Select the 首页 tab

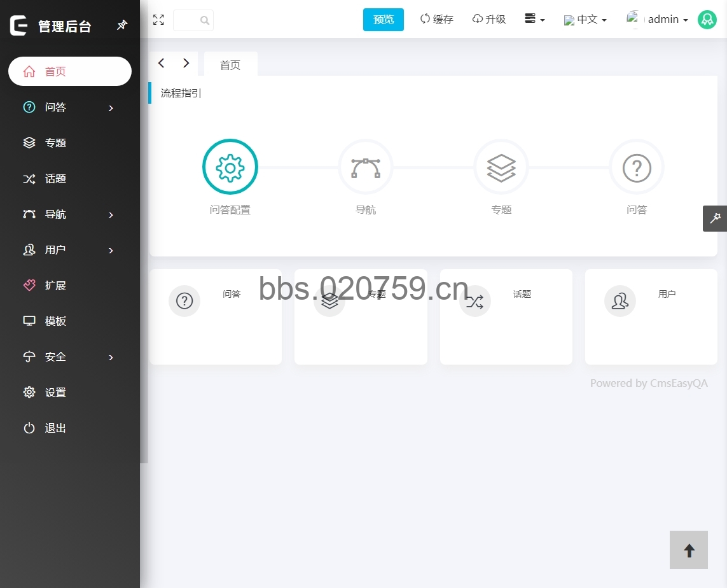pyautogui.click(x=230, y=65)
